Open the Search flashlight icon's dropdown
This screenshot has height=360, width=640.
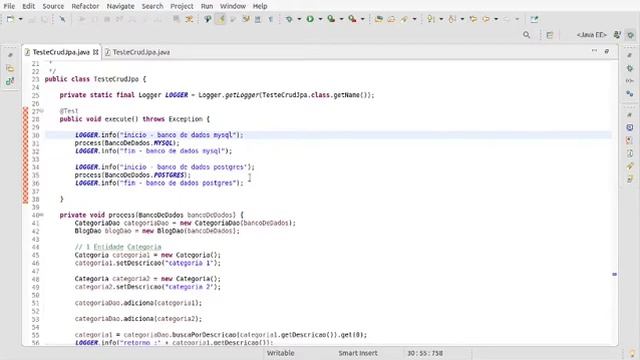pyautogui.click(x=414, y=19)
